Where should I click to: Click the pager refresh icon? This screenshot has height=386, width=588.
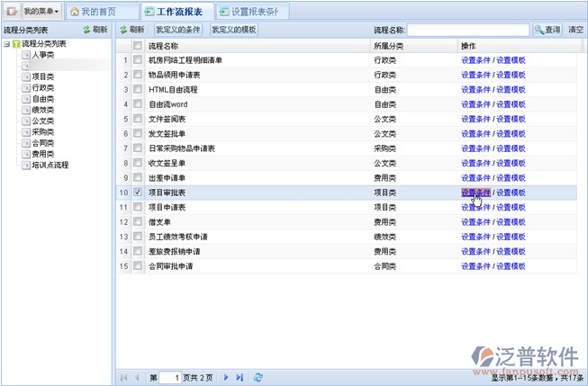click(258, 377)
